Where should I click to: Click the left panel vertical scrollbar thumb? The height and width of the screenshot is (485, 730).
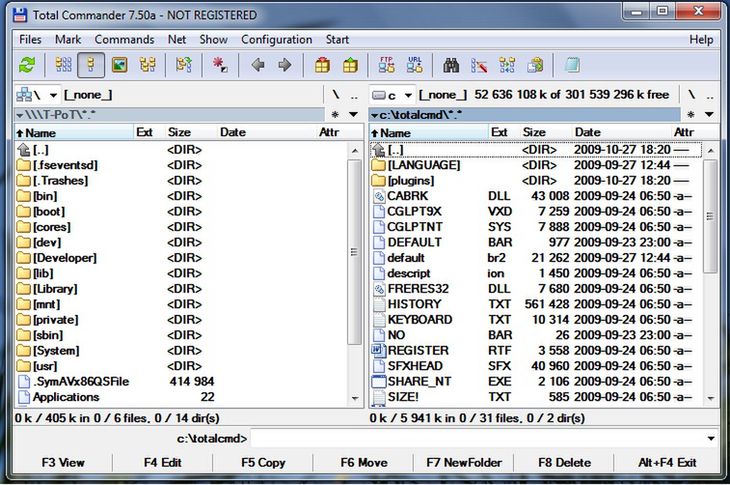pyautogui.click(x=354, y=252)
